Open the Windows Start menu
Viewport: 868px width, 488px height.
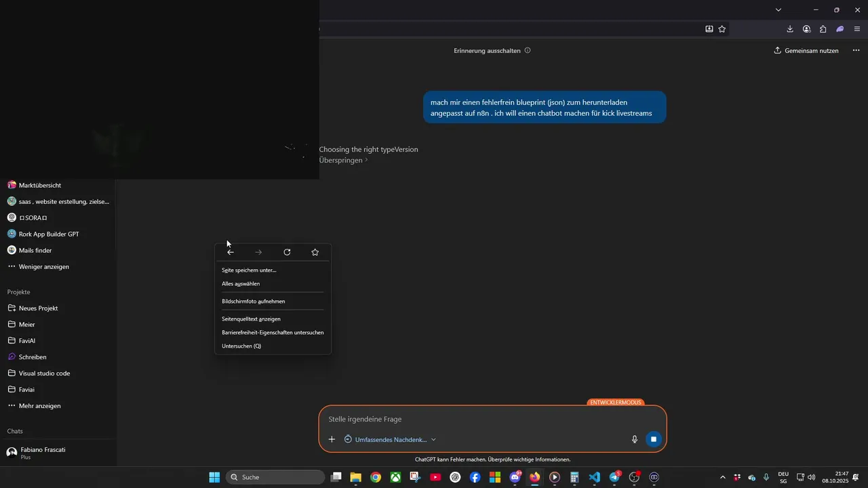point(214,477)
